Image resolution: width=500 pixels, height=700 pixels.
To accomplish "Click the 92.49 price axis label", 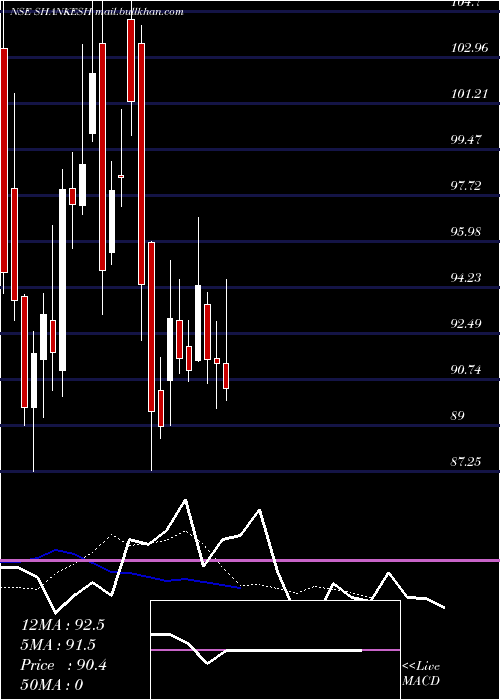I will click(x=466, y=324).
